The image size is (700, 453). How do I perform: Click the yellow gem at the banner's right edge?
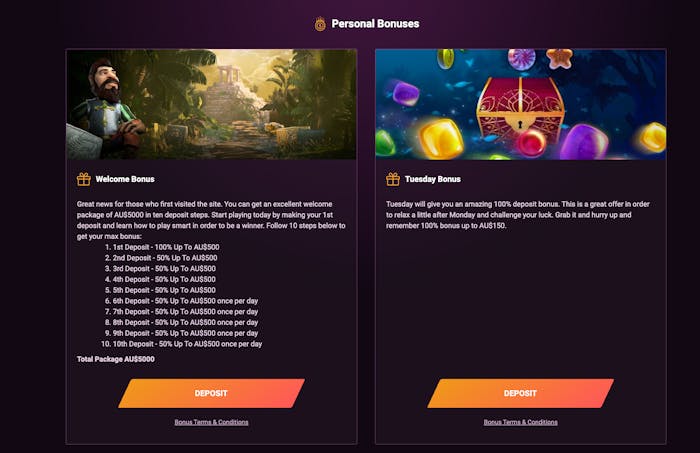point(652,136)
